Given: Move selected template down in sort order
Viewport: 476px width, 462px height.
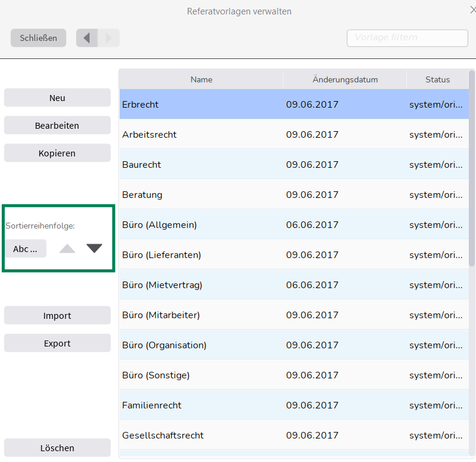Looking at the screenshot, I should coord(94,248).
